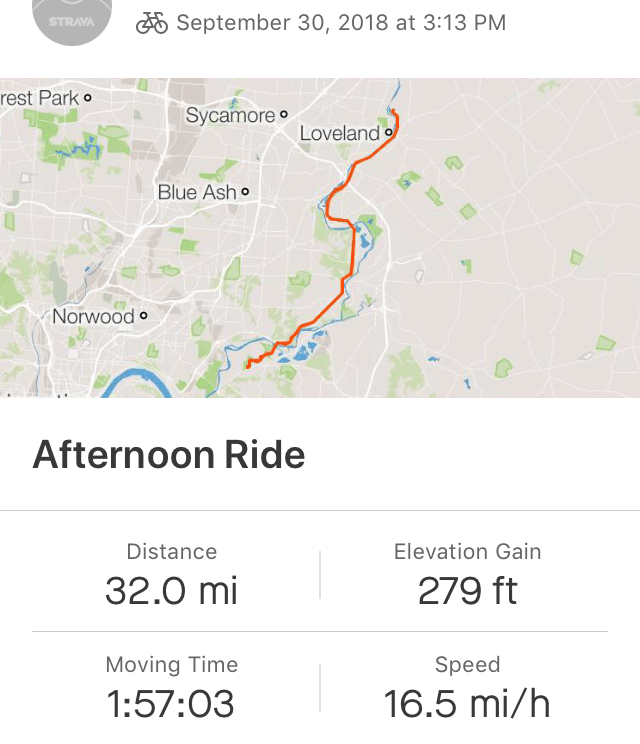This screenshot has height=744, width=640.
Task: Click the Moving Time label text
Action: 172,664
